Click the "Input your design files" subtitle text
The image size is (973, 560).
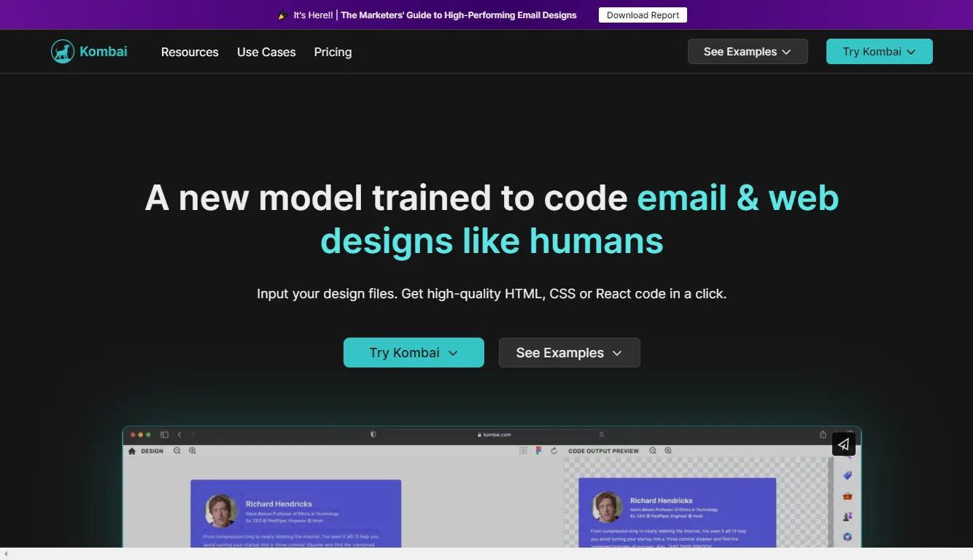pos(492,294)
